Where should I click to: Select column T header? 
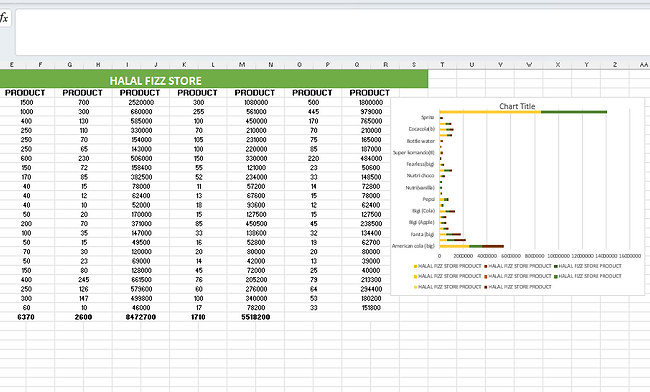442,65
